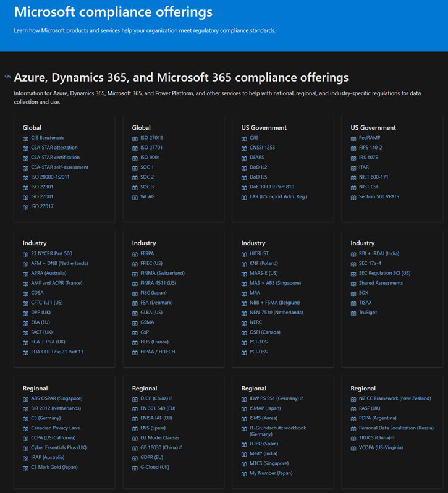Open the GDPR (EU) link
Screen dimensions: 448x493
152,457
